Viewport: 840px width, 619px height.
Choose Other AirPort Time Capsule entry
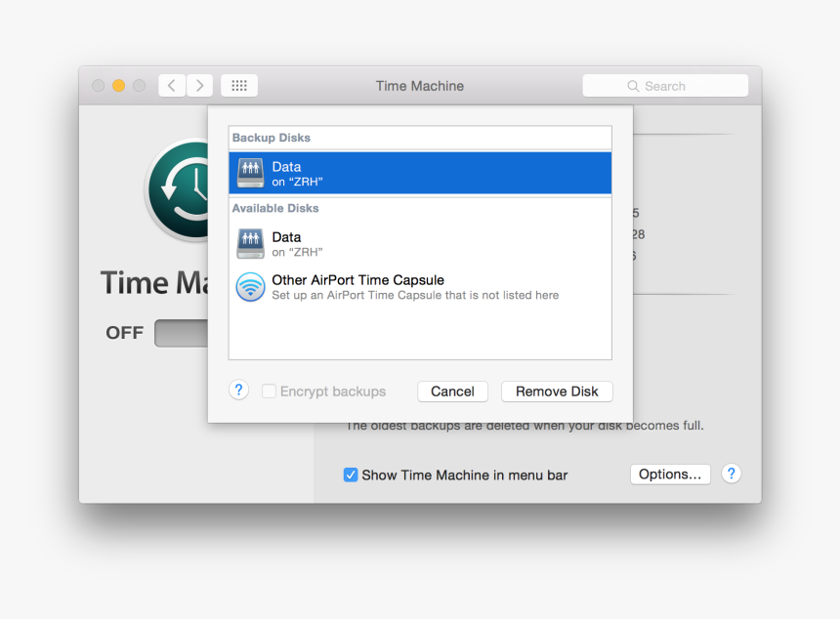click(x=391, y=287)
